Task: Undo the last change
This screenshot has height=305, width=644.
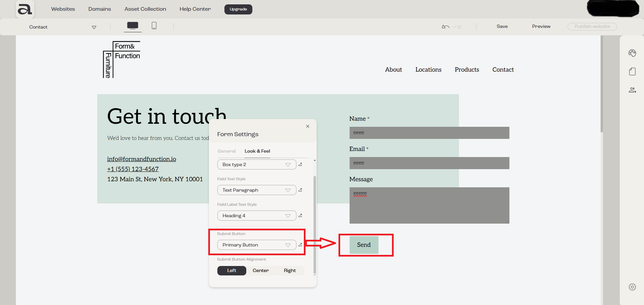Action: [x=445, y=27]
